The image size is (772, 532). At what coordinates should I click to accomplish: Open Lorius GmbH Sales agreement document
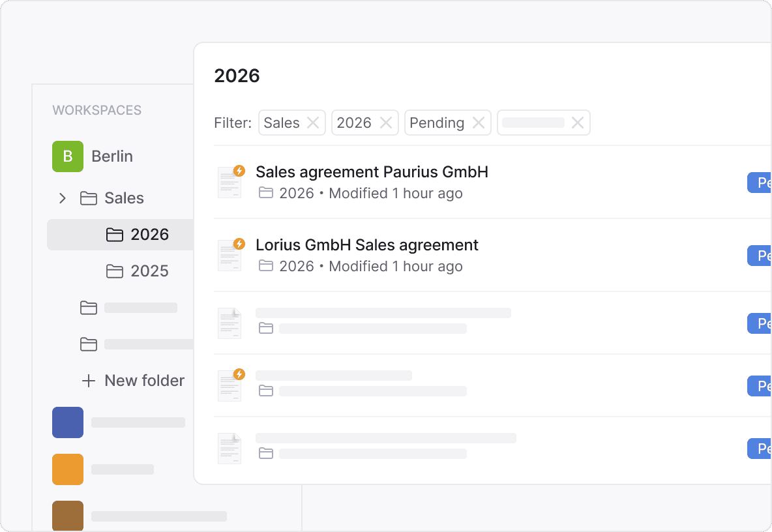click(x=366, y=245)
